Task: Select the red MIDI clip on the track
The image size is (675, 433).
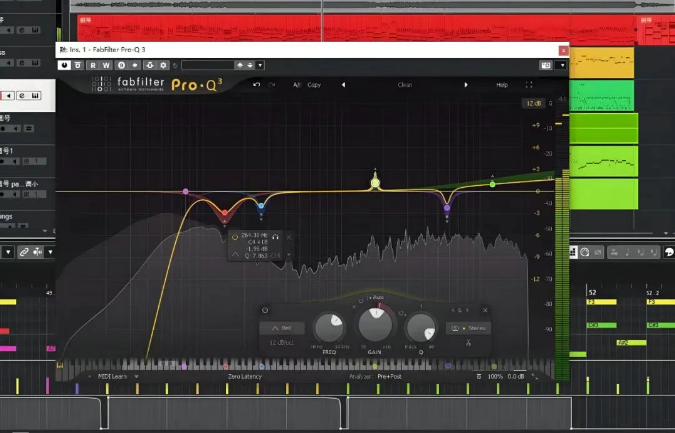Action: (356, 28)
